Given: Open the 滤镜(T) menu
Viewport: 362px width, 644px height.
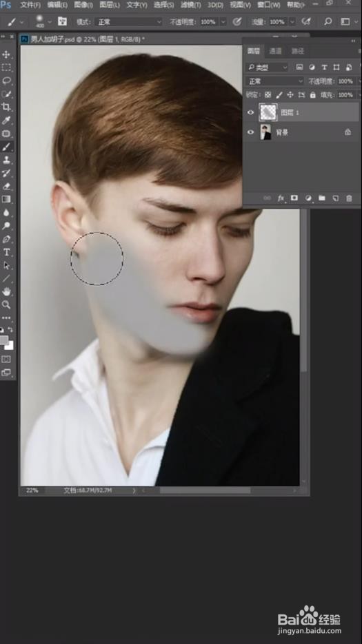Looking at the screenshot, I should [191, 5].
